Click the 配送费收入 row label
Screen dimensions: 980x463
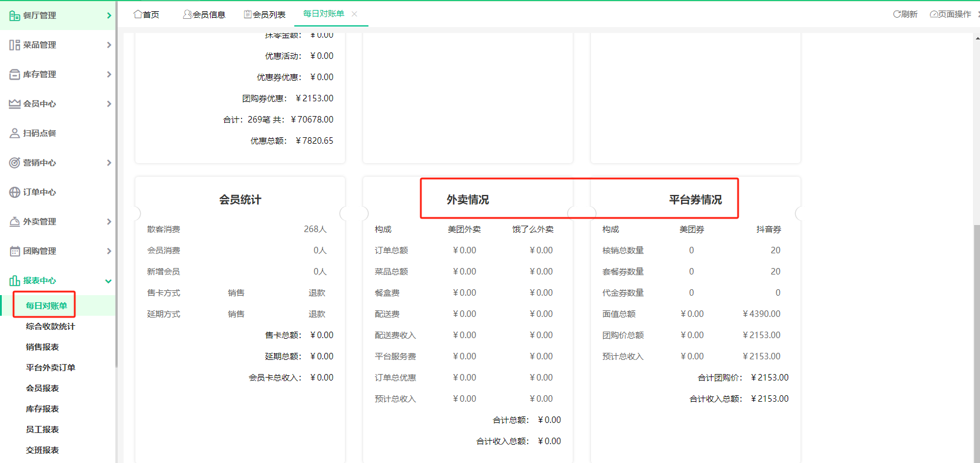click(x=396, y=335)
